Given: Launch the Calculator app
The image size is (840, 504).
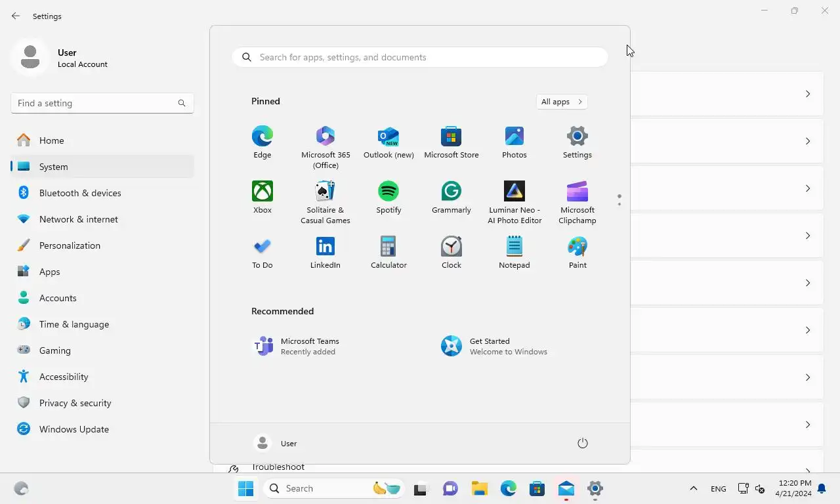Looking at the screenshot, I should (388, 253).
